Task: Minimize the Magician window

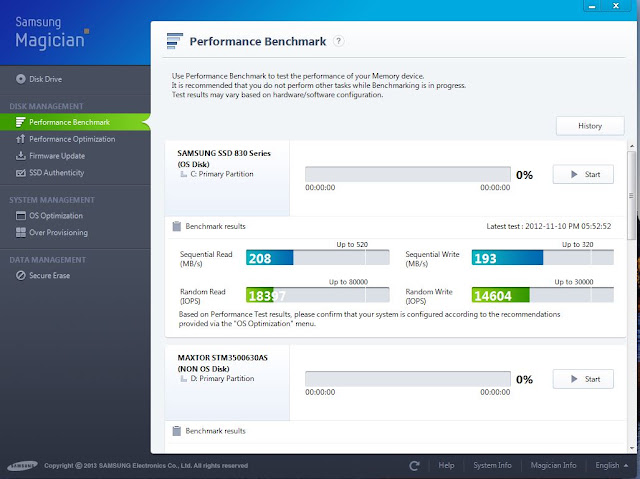Action: 592,6
